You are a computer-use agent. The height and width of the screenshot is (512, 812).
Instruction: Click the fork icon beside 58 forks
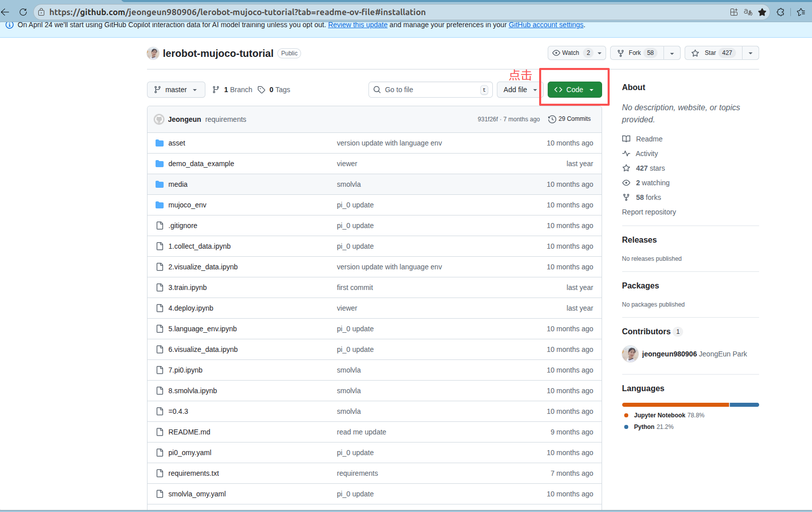click(626, 197)
